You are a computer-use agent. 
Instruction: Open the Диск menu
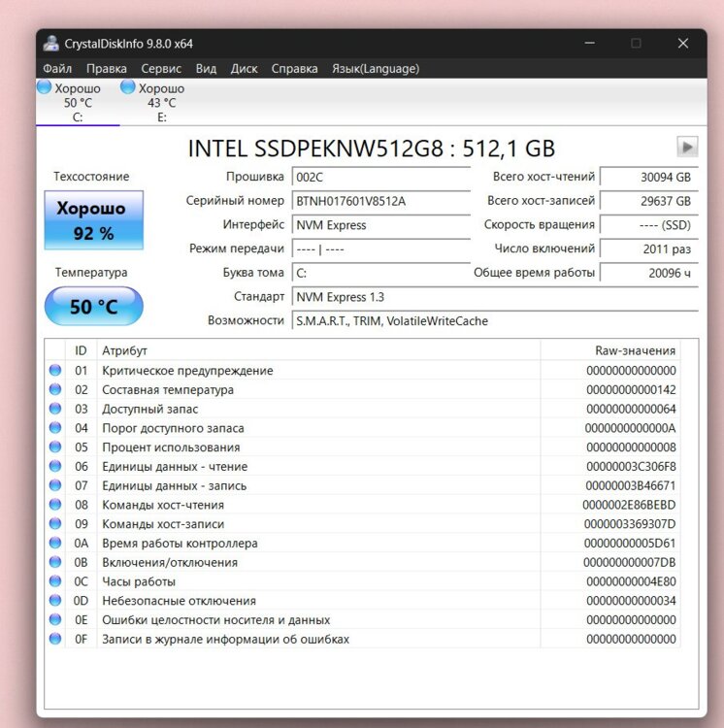pyautogui.click(x=244, y=69)
